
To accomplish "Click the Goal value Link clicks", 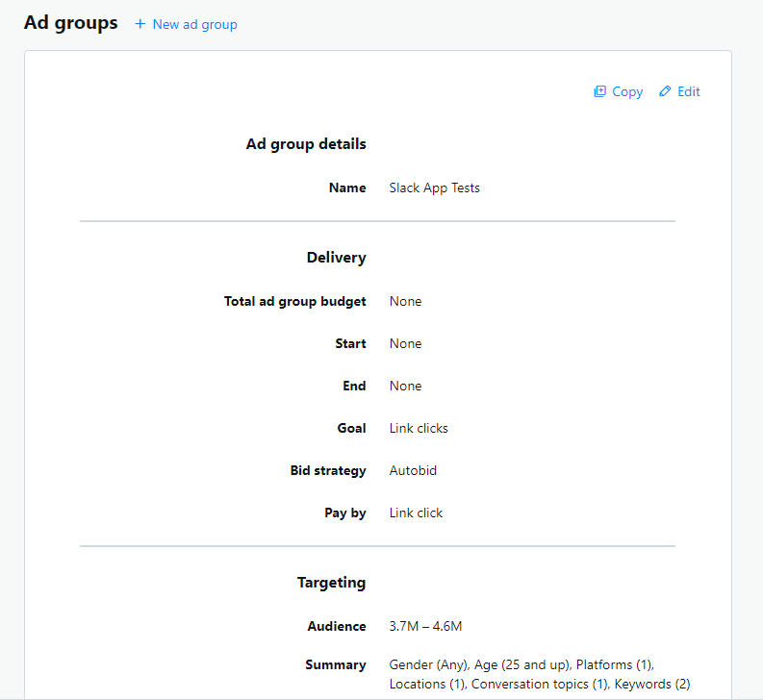I will [419, 428].
